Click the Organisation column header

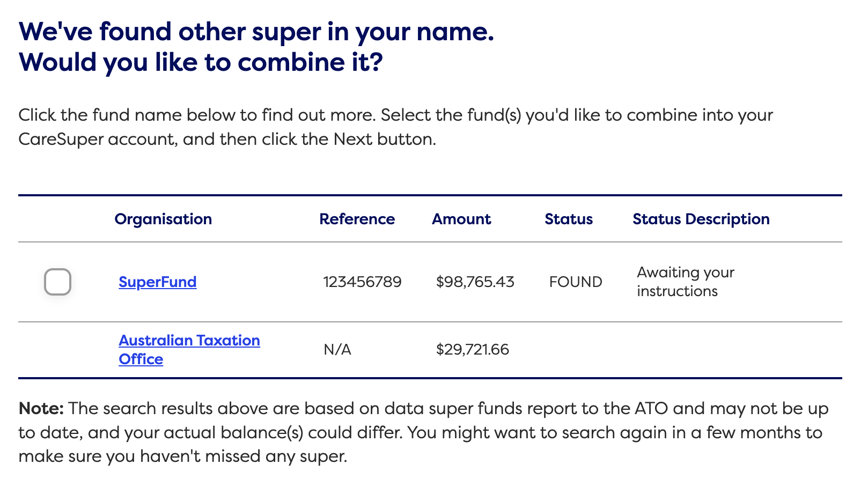163,219
